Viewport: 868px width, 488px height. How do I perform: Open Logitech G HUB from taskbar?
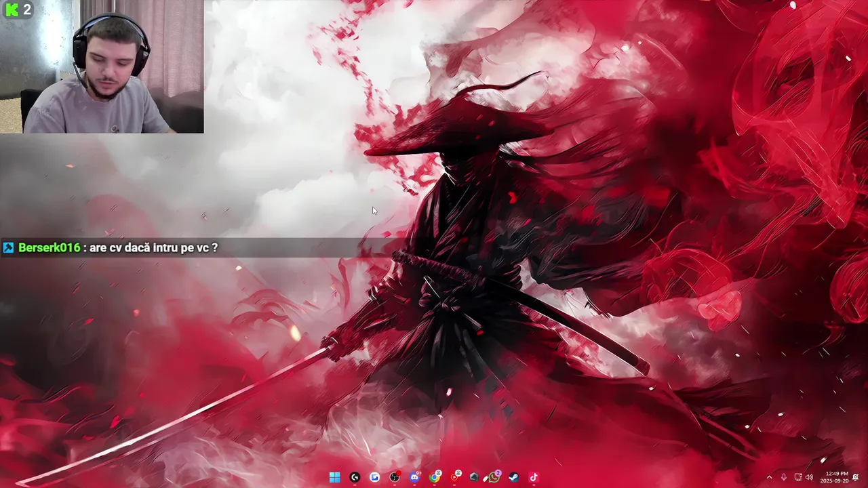pyautogui.click(x=354, y=477)
